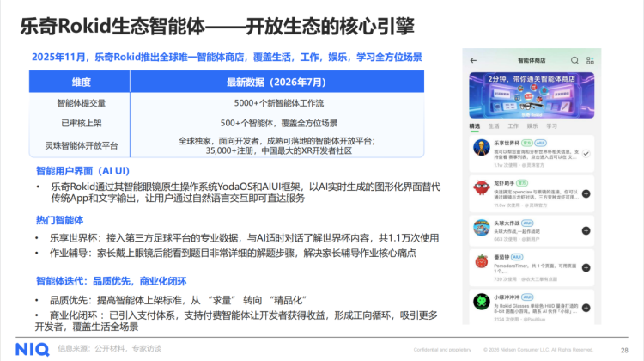The height and width of the screenshot is (361, 644).
Task: Open the 头球大作战 game avatar
Action: [x=482, y=228]
